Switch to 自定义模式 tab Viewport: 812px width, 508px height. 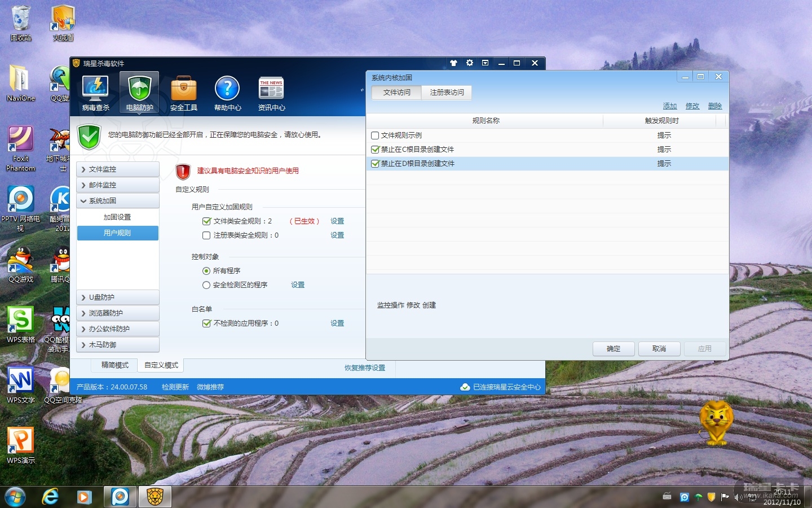(161, 366)
